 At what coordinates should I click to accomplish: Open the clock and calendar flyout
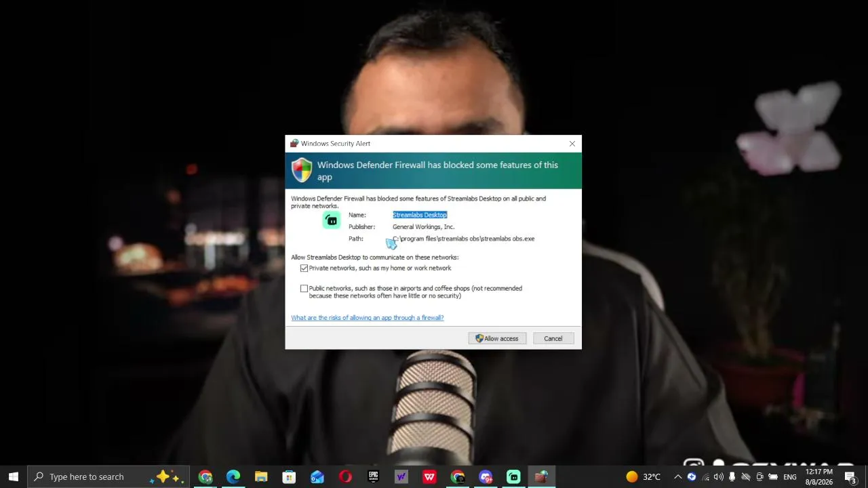point(818,476)
